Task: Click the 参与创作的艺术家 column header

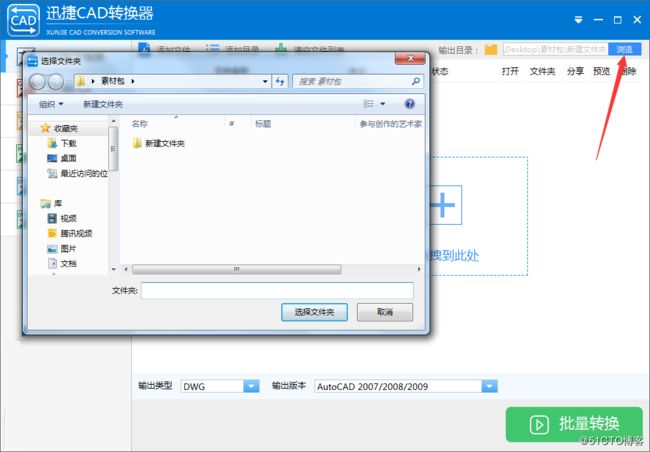Action: pyautogui.click(x=390, y=124)
